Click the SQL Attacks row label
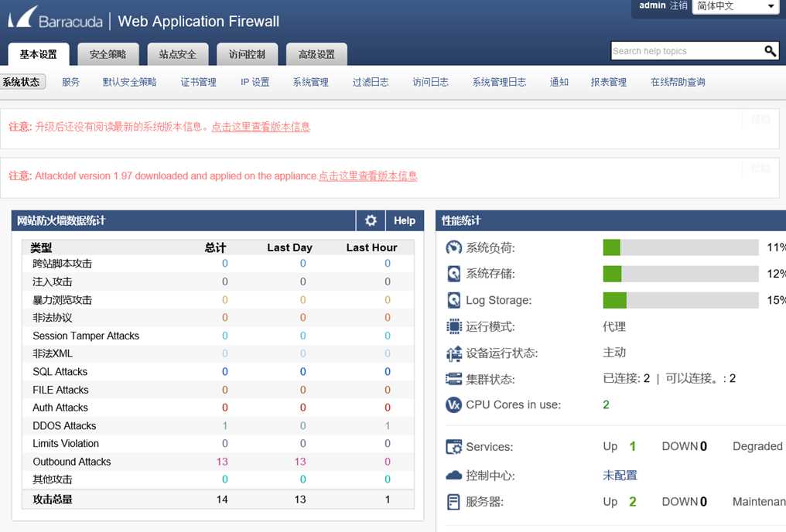Viewport: 786px width, 532px height. [60, 372]
